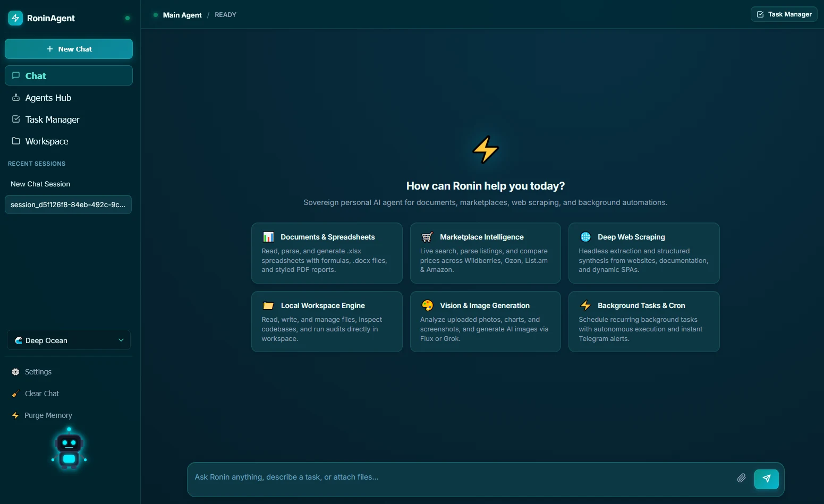
Task: Click the READY status text
Action: point(225,15)
